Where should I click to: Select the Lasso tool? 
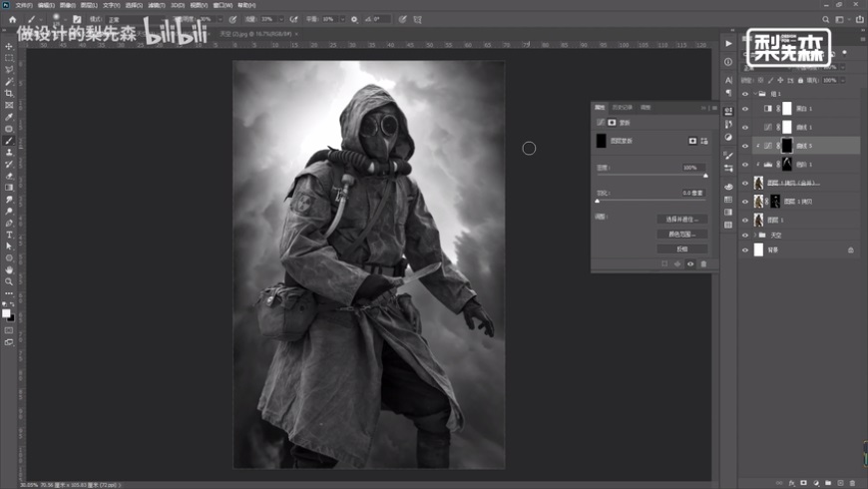point(9,69)
